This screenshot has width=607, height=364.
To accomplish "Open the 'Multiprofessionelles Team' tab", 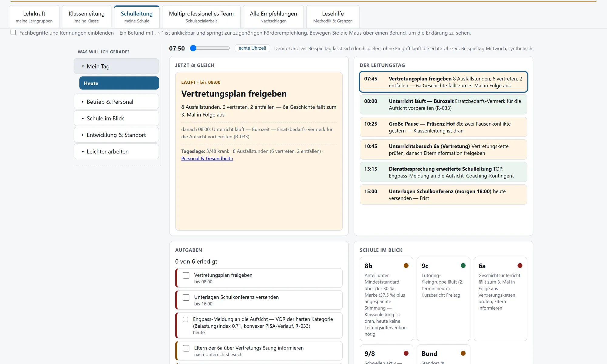I will 201,17.
